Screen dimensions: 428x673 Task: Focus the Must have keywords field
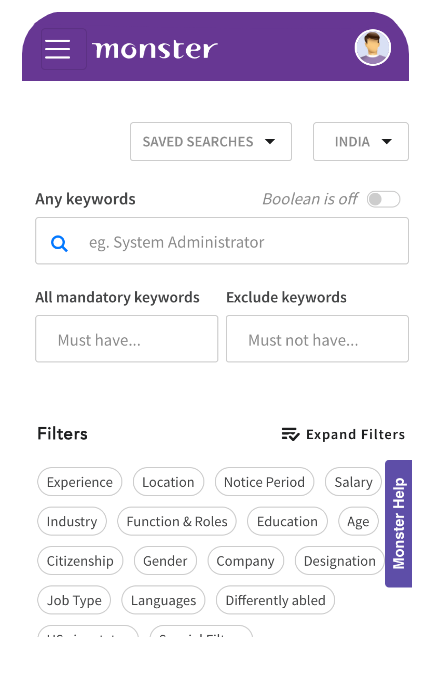(x=127, y=339)
